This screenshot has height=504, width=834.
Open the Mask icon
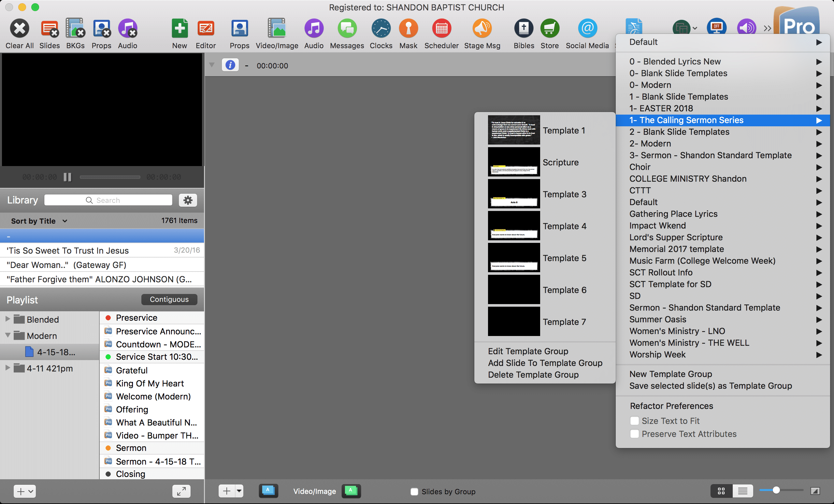click(x=408, y=28)
